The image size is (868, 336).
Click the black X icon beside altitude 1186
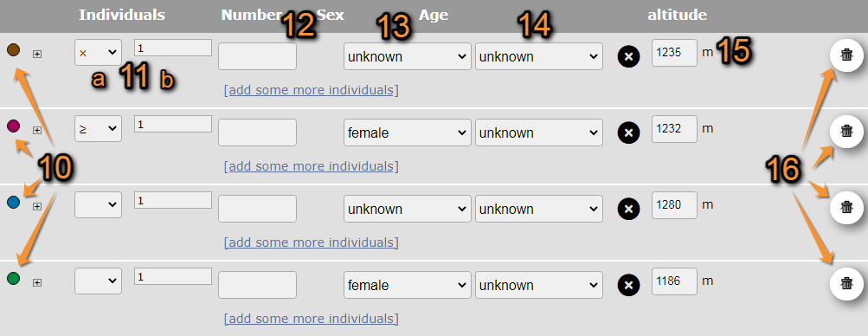628,285
